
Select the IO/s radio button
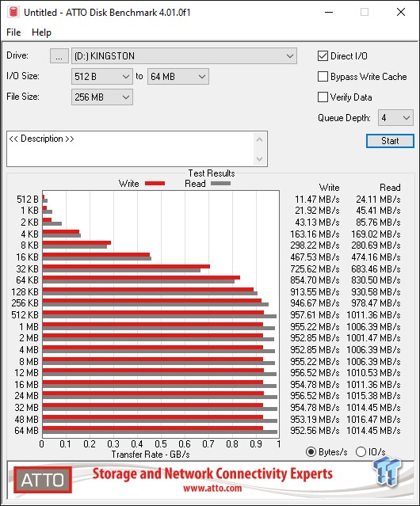361,452
